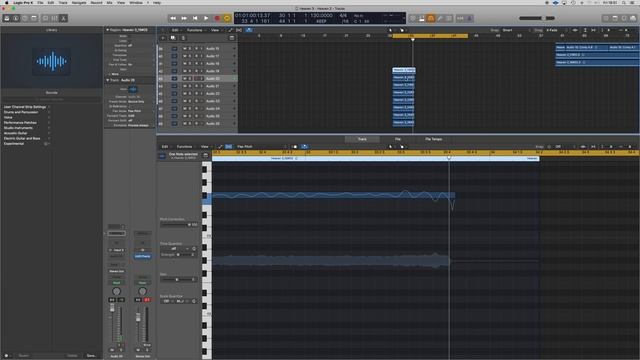
Task: Collapse the Region inspector disclosure triangle
Action: pos(107,30)
